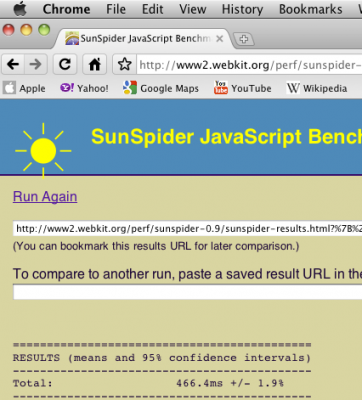
Task: Open the YouTube bookmark
Action: [x=242, y=88]
